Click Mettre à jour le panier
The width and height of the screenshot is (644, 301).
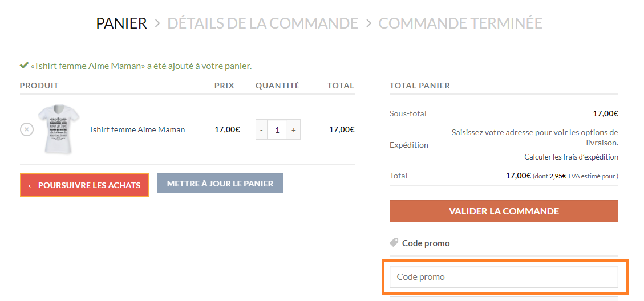(220, 184)
